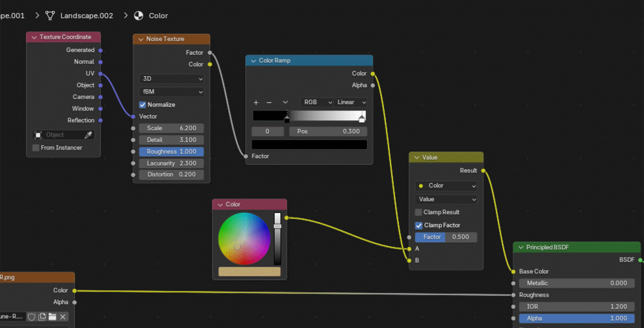
Task: Click the hue wheel in Color node
Action: [x=244, y=239]
